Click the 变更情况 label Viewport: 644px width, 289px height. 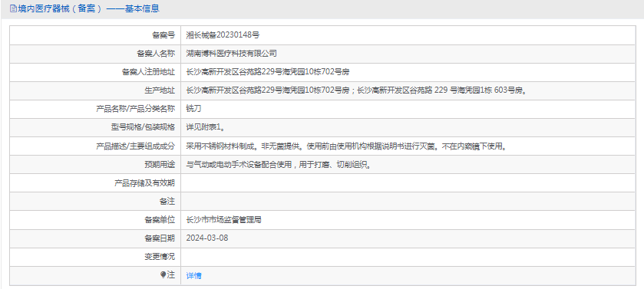pos(160,257)
